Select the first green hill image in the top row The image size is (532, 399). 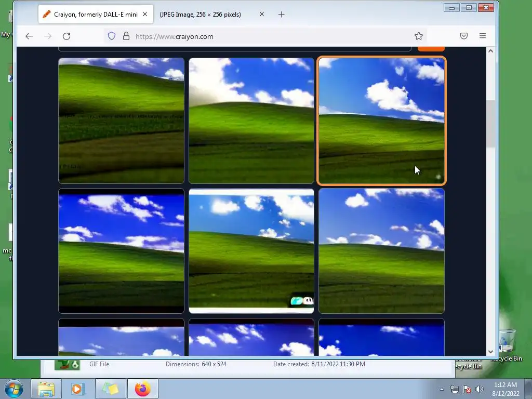[x=121, y=121]
